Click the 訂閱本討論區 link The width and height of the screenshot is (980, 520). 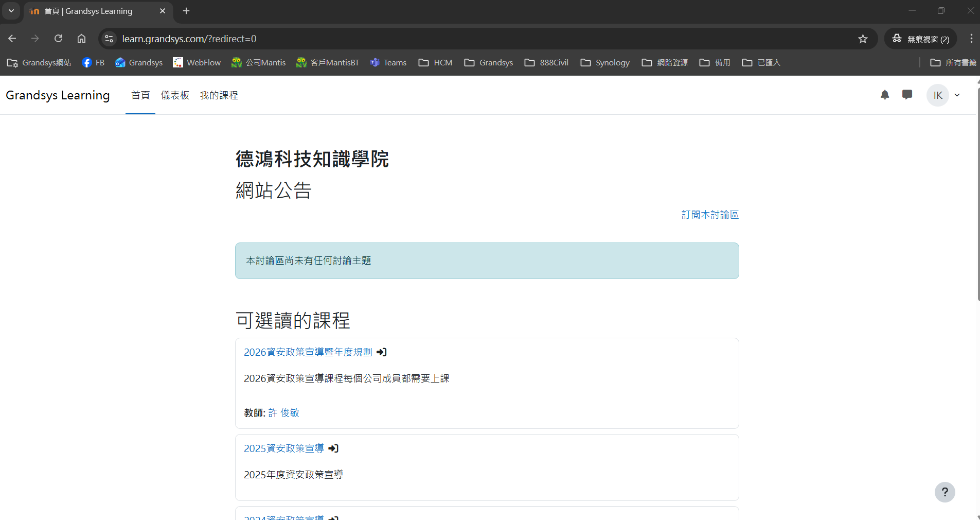click(x=710, y=215)
